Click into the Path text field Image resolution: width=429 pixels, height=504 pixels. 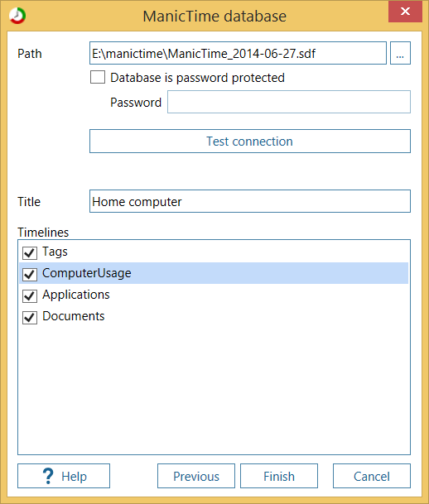pos(238,53)
